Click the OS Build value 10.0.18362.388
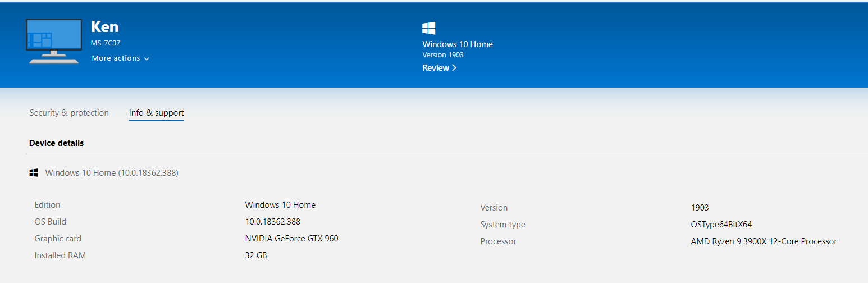The height and width of the screenshot is (283, 868). [272, 222]
